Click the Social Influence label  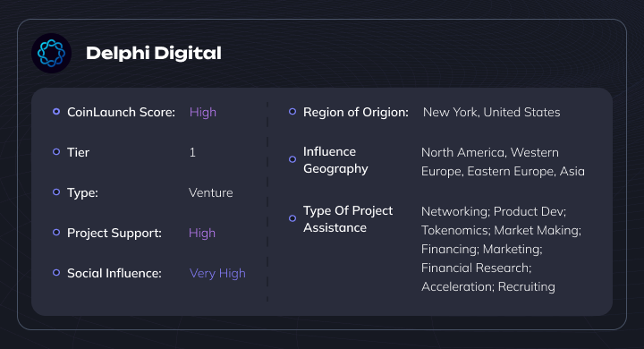pos(114,273)
